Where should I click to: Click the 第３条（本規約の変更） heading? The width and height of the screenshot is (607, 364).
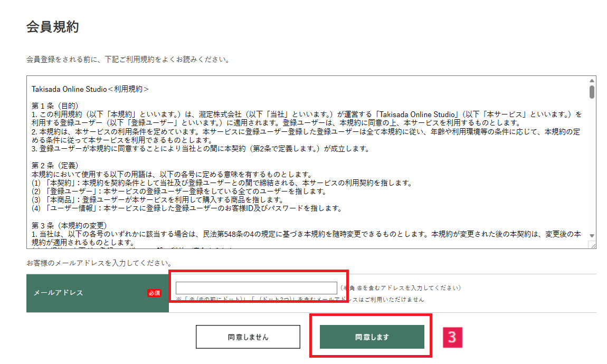[x=69, y=225]
